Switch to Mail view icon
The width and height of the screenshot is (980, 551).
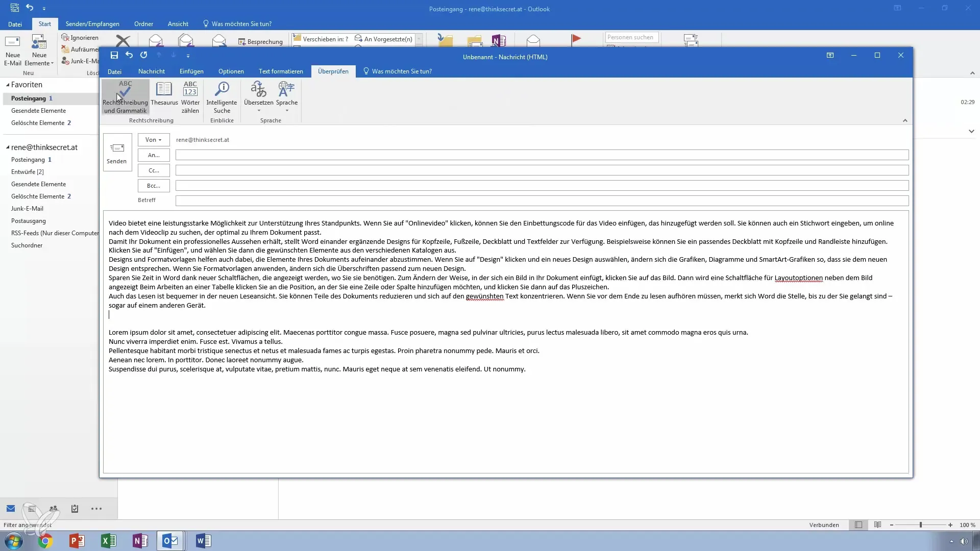click(11, 509)
